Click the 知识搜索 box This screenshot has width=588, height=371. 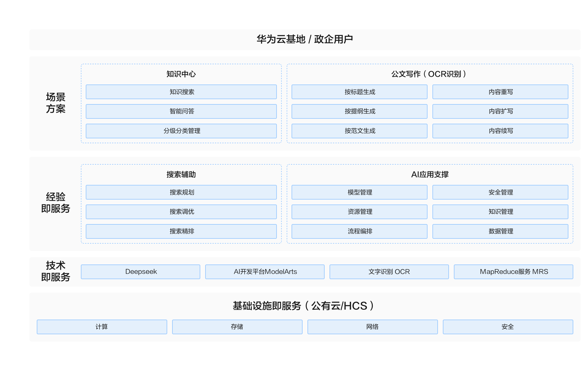[181, 92]
